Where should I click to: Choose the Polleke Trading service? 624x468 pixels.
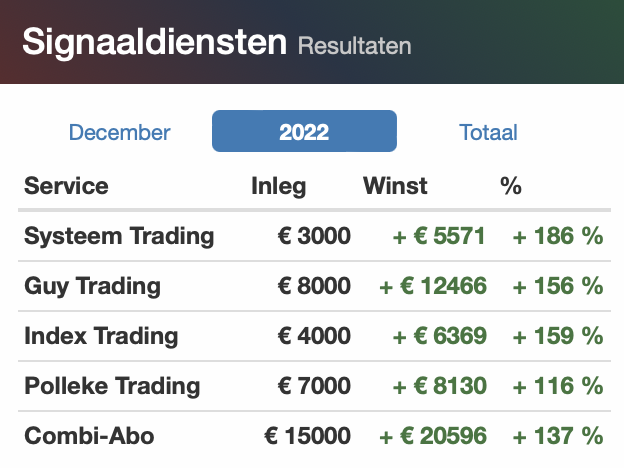pos(112,386)
